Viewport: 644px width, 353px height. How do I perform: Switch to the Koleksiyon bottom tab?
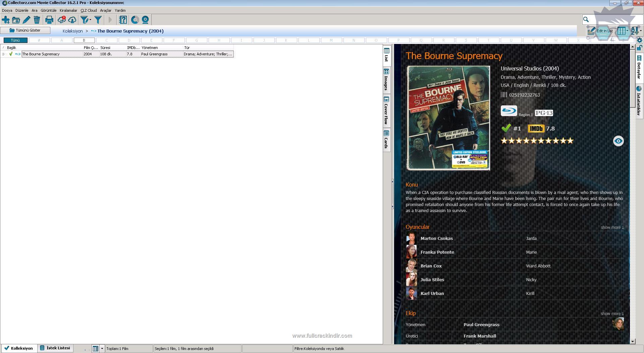(19, 348)
